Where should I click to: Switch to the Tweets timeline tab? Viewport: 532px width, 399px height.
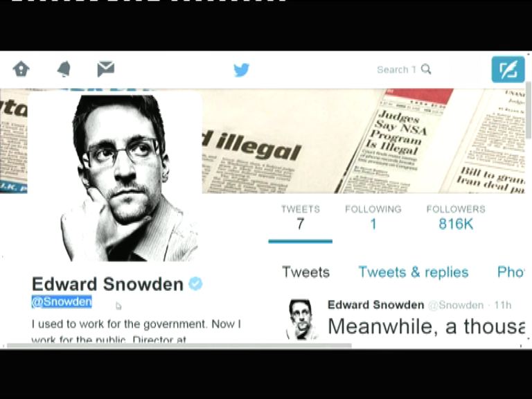(305, 272)
